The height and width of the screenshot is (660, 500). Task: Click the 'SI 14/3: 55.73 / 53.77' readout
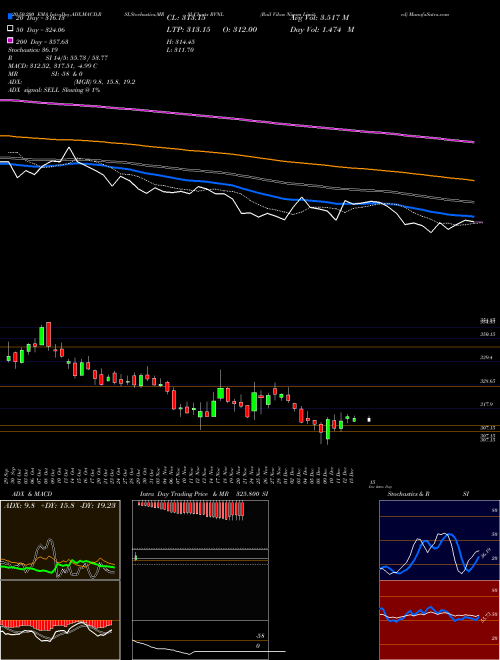77,58
